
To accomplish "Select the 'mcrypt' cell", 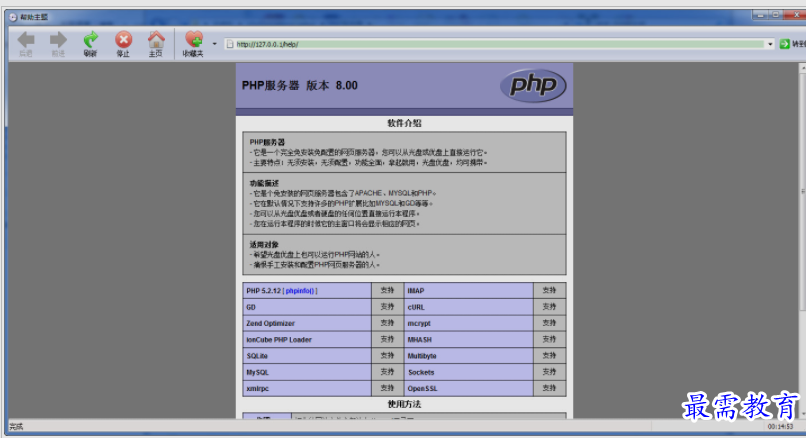I will coord(468,323).
